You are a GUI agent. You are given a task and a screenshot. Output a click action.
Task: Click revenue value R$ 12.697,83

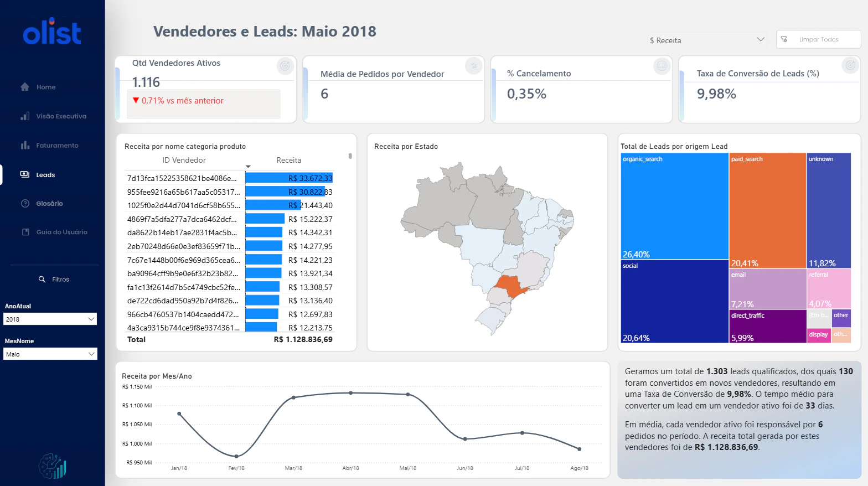310,314
